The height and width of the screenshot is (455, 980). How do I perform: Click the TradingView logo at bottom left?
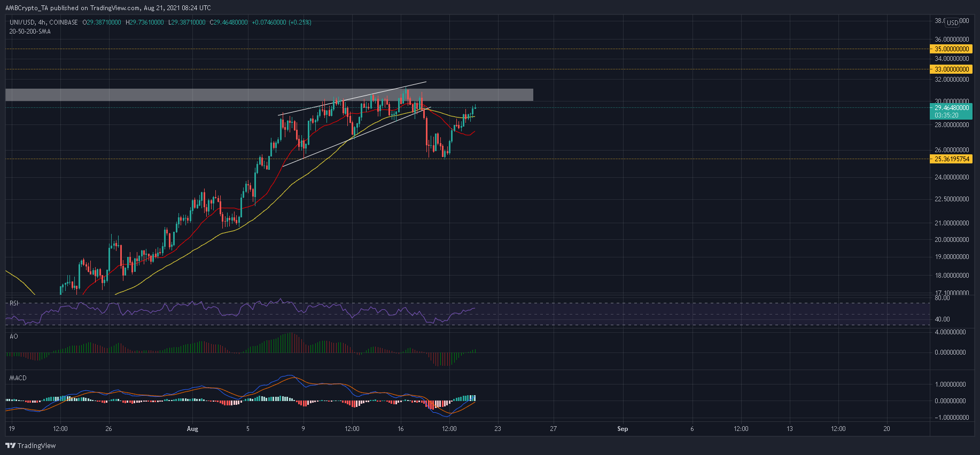click(x=30, y=445)
